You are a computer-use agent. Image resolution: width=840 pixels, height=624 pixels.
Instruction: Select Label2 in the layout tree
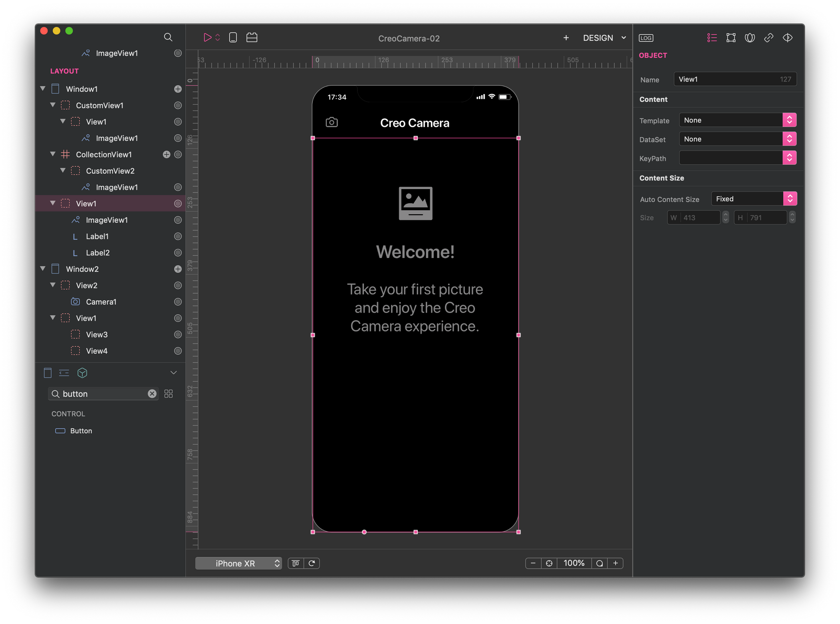pos(98,253)
